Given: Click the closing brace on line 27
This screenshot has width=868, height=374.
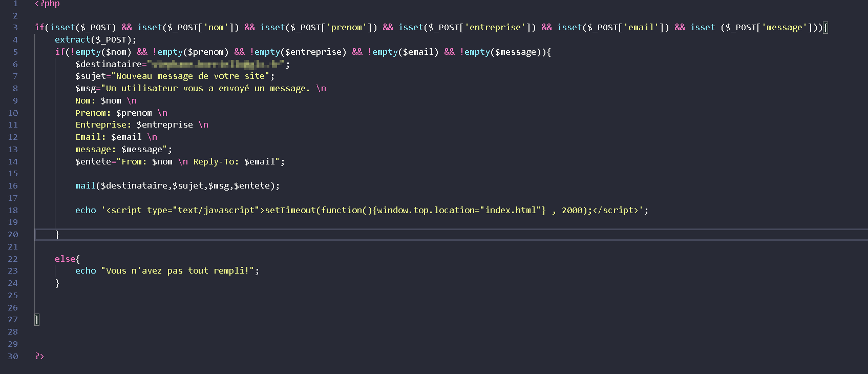Looking at the screenshot, I should coord(37,320).
